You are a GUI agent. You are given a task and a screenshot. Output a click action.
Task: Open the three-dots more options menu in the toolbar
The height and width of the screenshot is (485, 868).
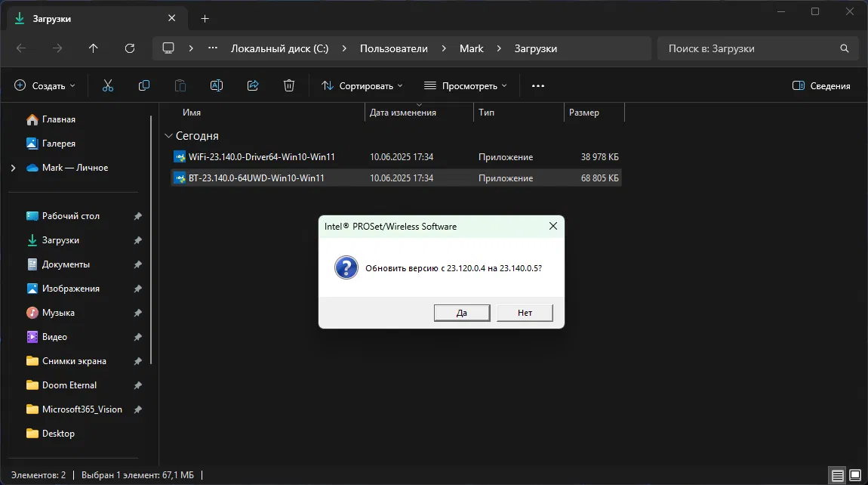tap(538, 86)
